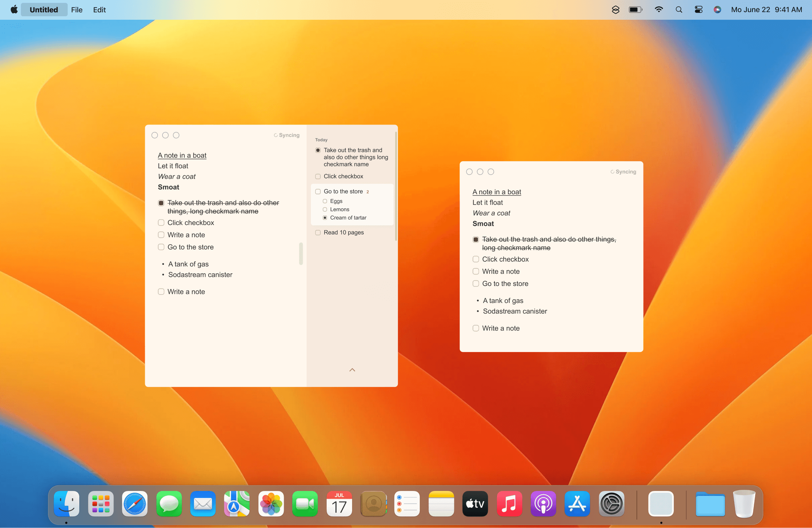Open the File menu
The width and height of the screenshot is (812, 528).
pos(77,10)
